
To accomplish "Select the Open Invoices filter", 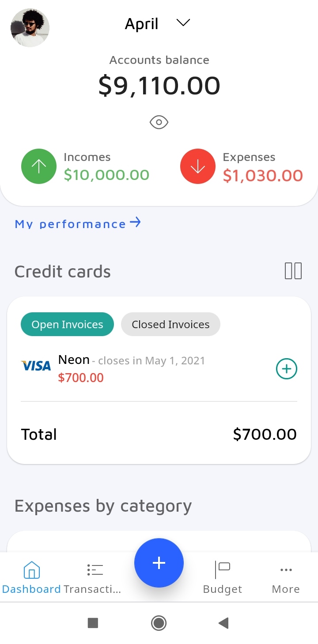I will point(67,325).
